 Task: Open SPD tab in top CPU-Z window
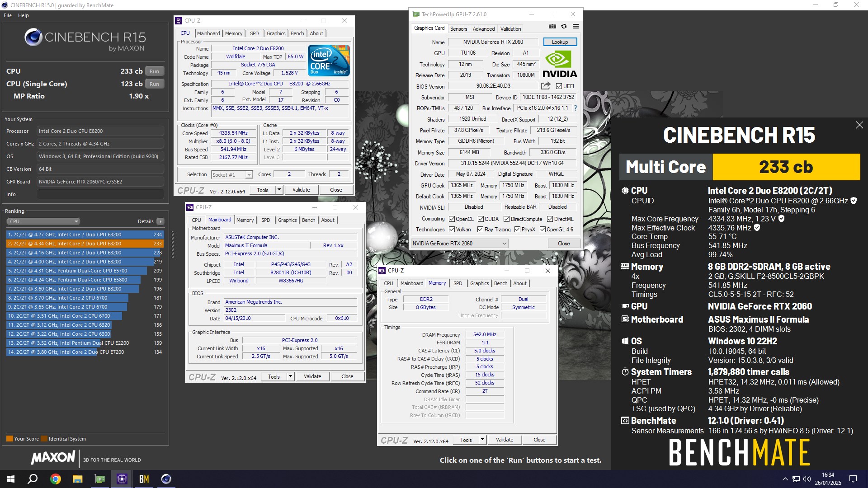(255, 33)
